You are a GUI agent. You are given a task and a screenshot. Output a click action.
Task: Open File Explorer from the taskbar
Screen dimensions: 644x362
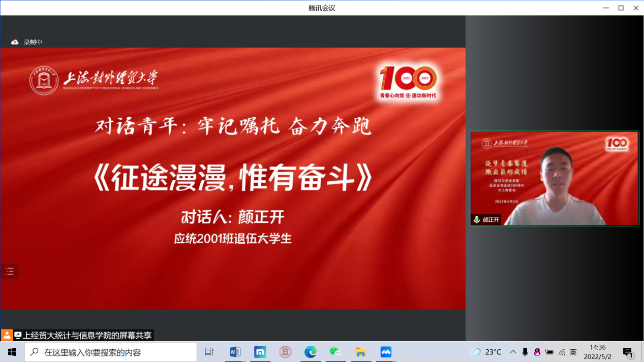coord(361,352)
